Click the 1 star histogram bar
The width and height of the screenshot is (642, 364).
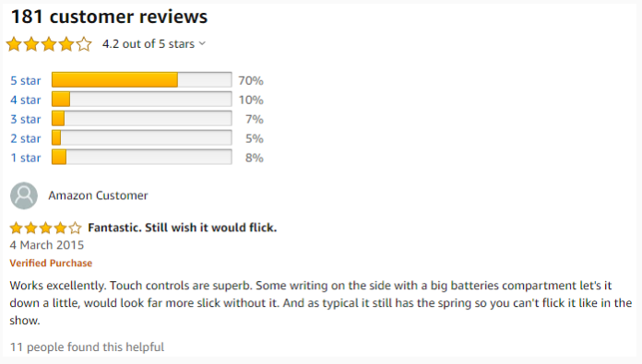[x=142, y=157]
